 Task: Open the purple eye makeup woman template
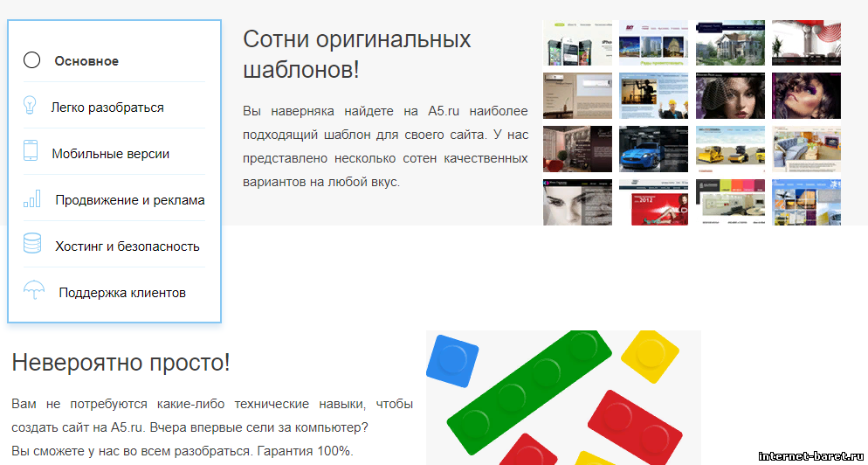point(806,95)
